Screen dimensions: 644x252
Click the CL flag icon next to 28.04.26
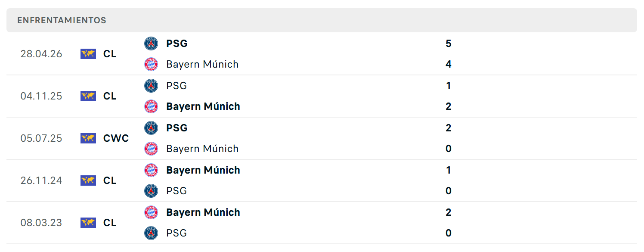click(x=88, y=54)
